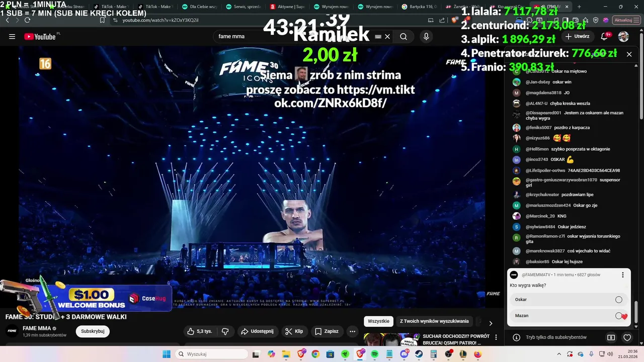Open the account avatar menu
Screen dimensions: 644x362
623,36
